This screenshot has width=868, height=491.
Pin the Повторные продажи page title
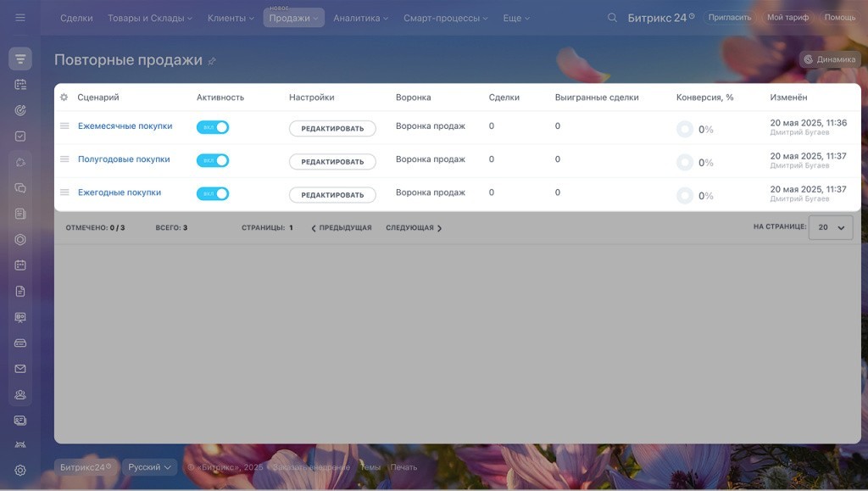[x=212, y=61]
